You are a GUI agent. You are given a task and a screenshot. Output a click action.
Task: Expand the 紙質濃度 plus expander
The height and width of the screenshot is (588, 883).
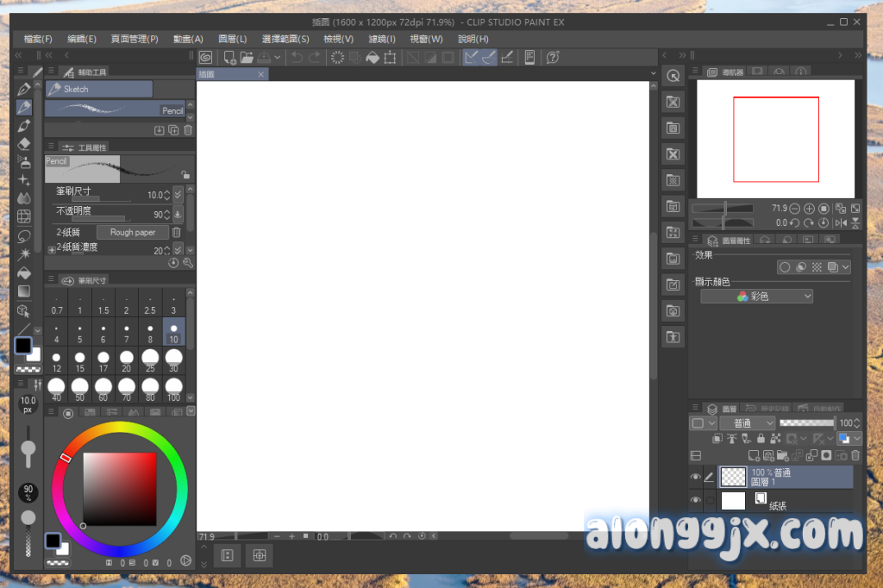[x=52, y=249]
